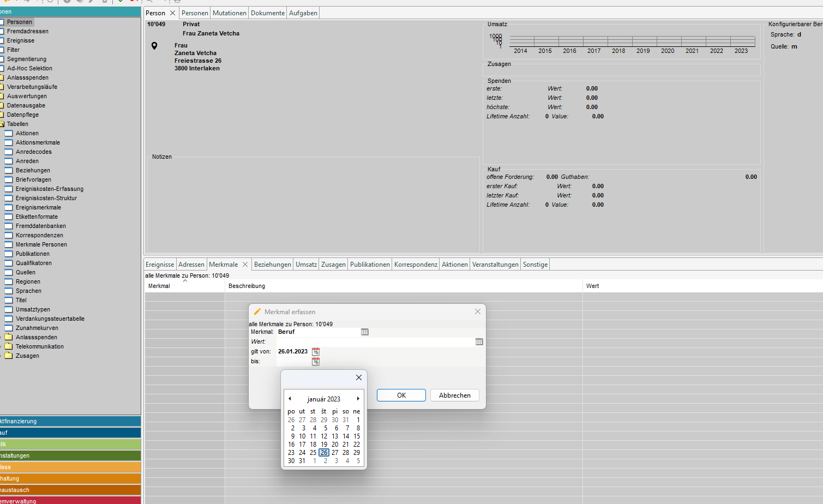The image size is (823, 504).
Task: Open the Beziehungen tab in lower panel
Action: [272, 265]
